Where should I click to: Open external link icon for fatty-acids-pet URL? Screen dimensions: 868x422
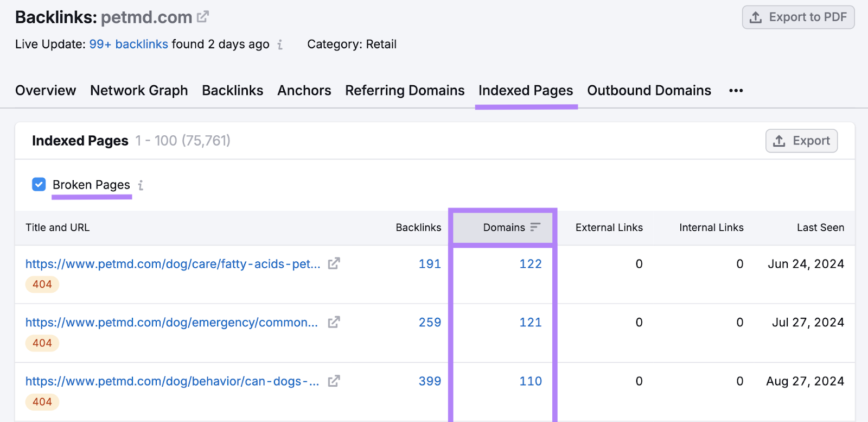click(x=334, y=263)
